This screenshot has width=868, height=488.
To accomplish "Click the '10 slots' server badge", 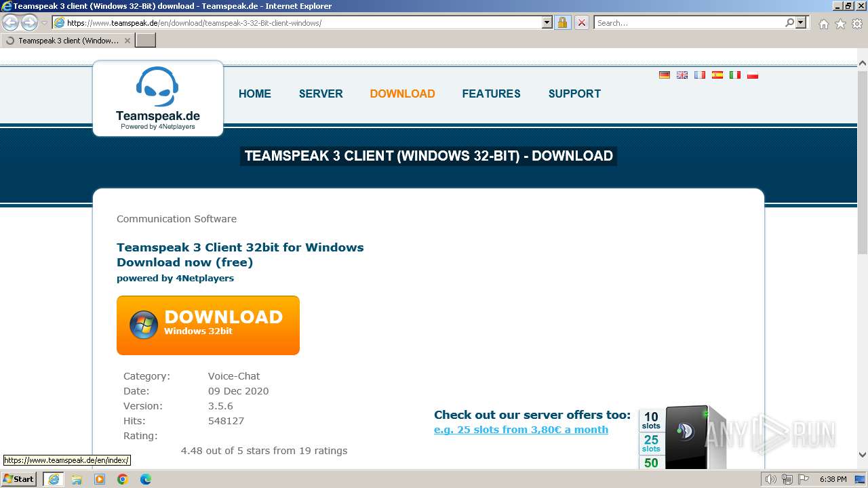I will pos(651,421).
